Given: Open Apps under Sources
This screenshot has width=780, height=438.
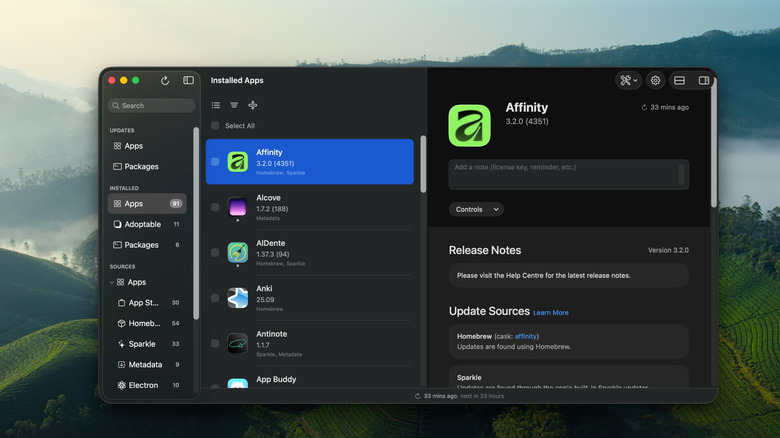Looking at the screenshot, I should [147, 282].
